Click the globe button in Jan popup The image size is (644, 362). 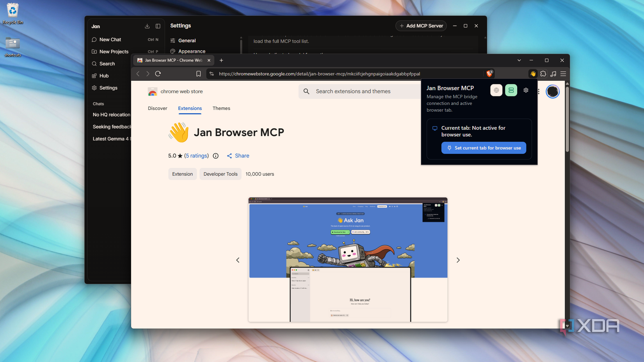[x=496, y=90]
